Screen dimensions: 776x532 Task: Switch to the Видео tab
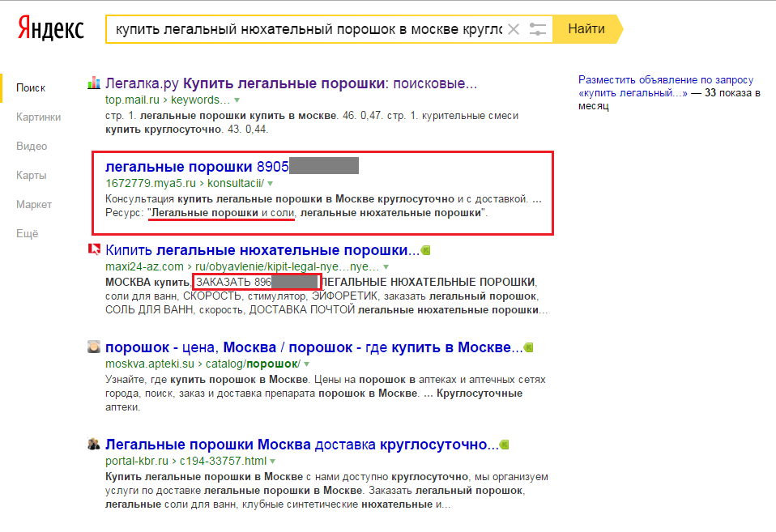(32, 147)
